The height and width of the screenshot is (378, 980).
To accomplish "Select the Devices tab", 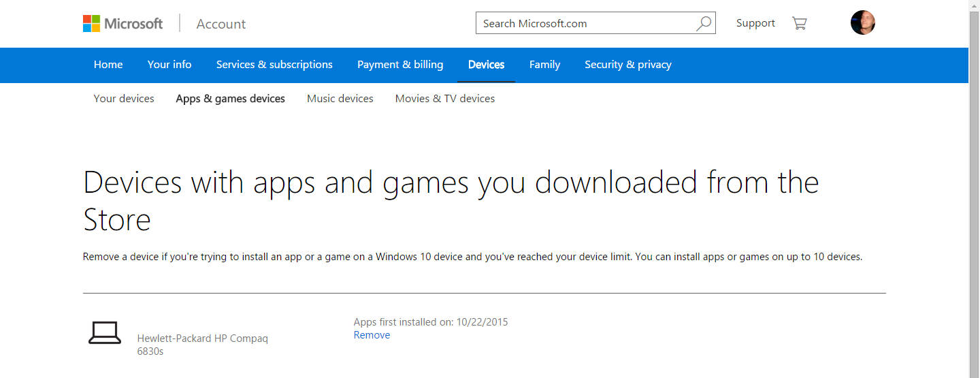I will click(487, 65).
